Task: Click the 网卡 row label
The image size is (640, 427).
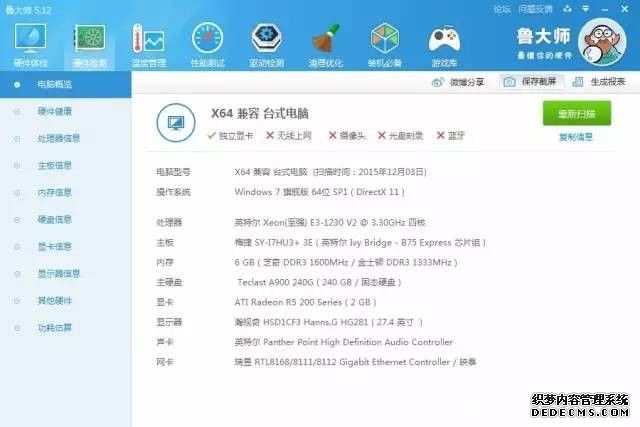Action: tap(165, 362)
